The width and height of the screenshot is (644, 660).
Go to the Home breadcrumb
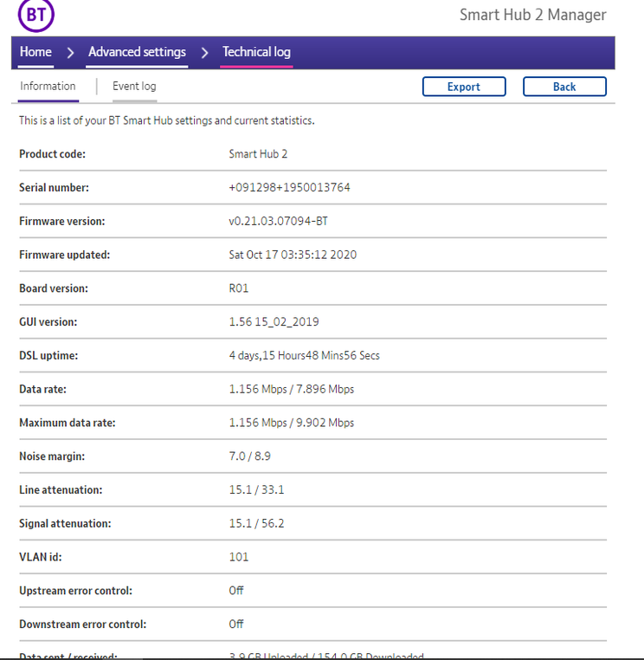35,52
